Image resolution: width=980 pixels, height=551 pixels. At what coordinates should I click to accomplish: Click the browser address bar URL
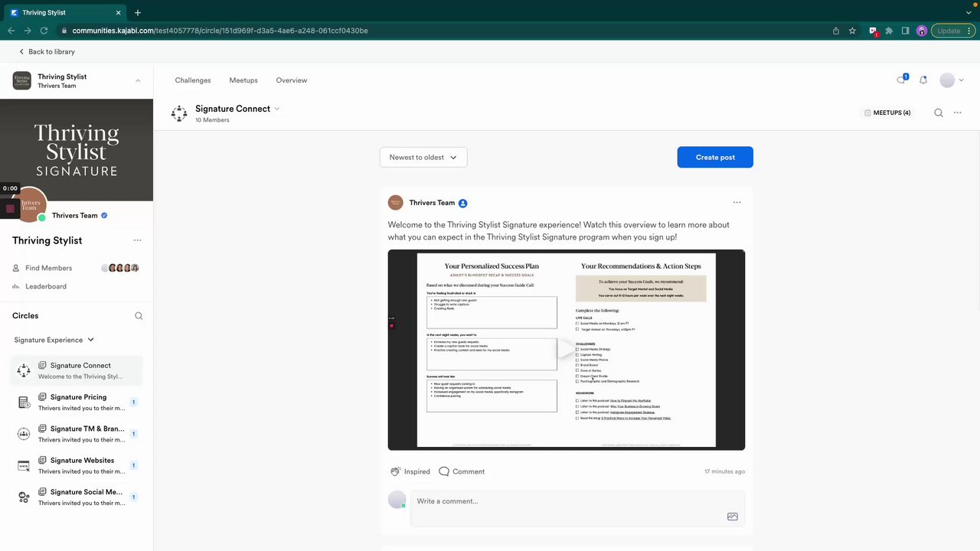[220, 31]
